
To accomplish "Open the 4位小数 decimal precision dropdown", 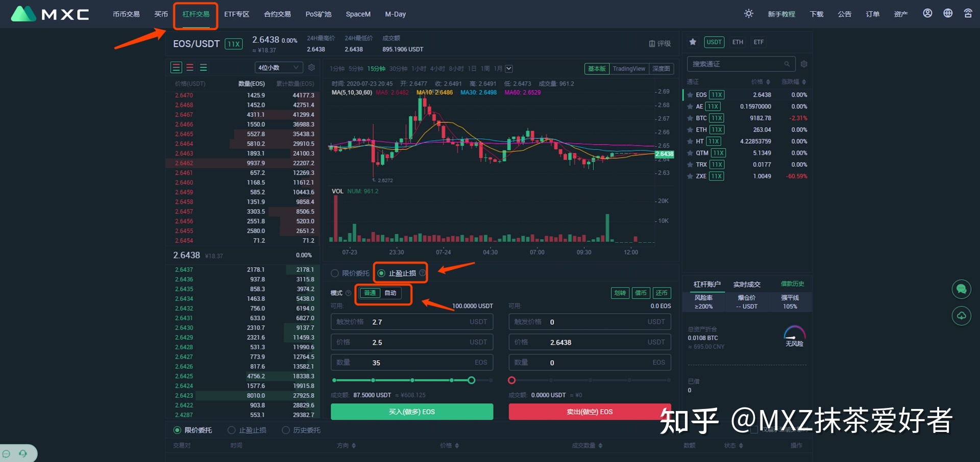I will click(278, 67).
